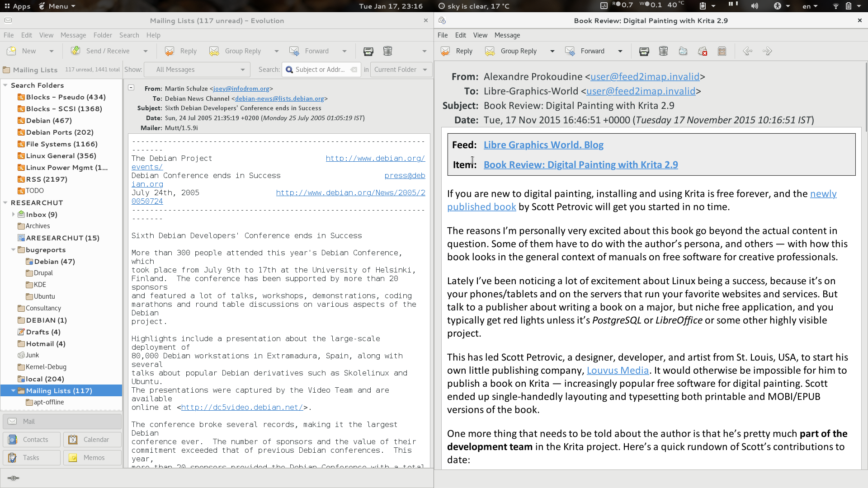
Task: Delete the Book Review message with trash icon
Action: point(663,51)
